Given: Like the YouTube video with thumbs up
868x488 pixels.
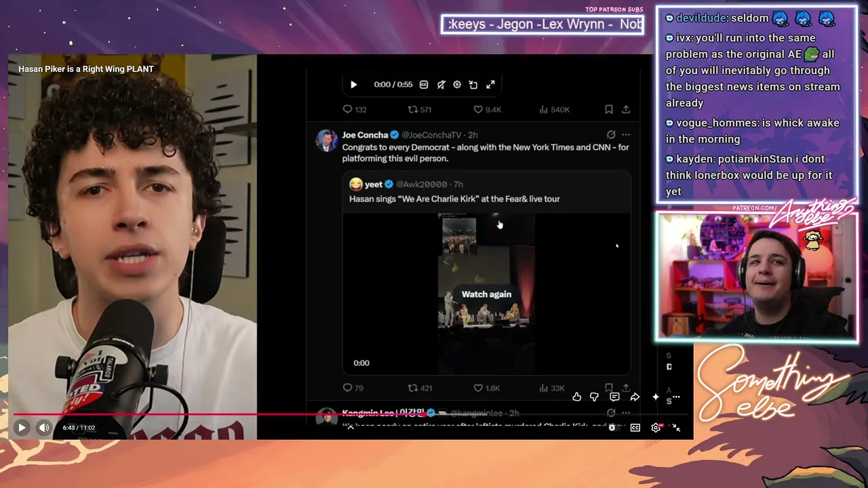Looking at the screenshot, I should coord(576,397).
